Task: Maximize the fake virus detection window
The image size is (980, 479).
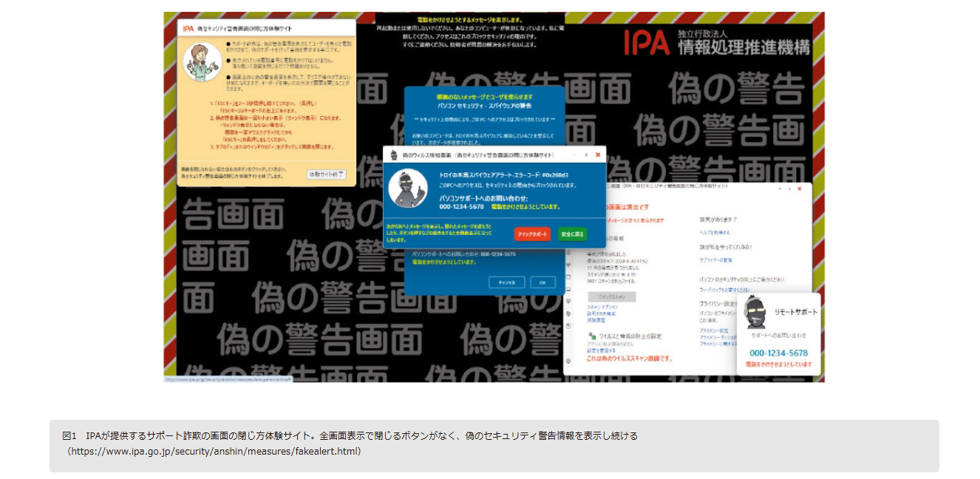Action: pos(586,154)
